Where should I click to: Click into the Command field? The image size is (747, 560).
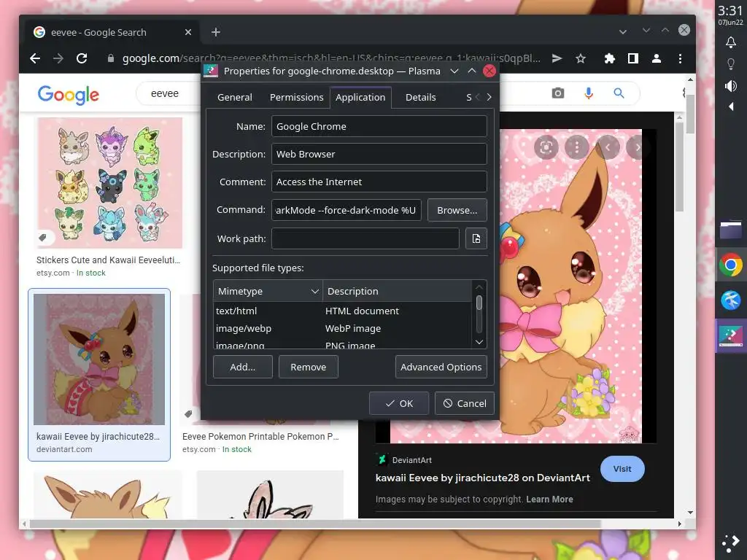[x=347, y=210]
